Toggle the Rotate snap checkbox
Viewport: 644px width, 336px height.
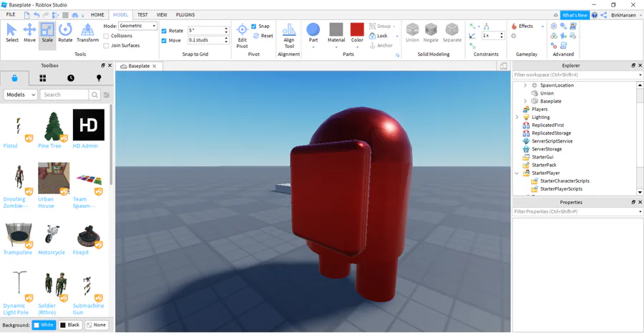164,31
